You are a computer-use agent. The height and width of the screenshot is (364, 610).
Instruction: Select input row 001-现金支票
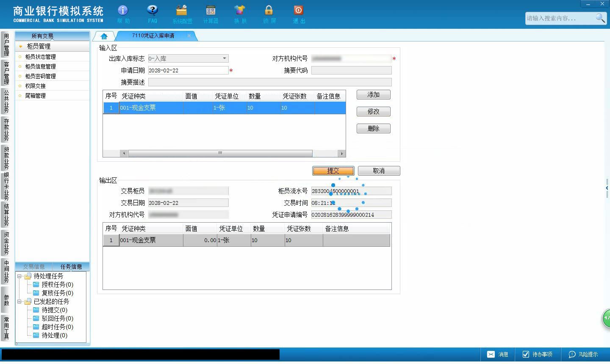pos(225,108)
